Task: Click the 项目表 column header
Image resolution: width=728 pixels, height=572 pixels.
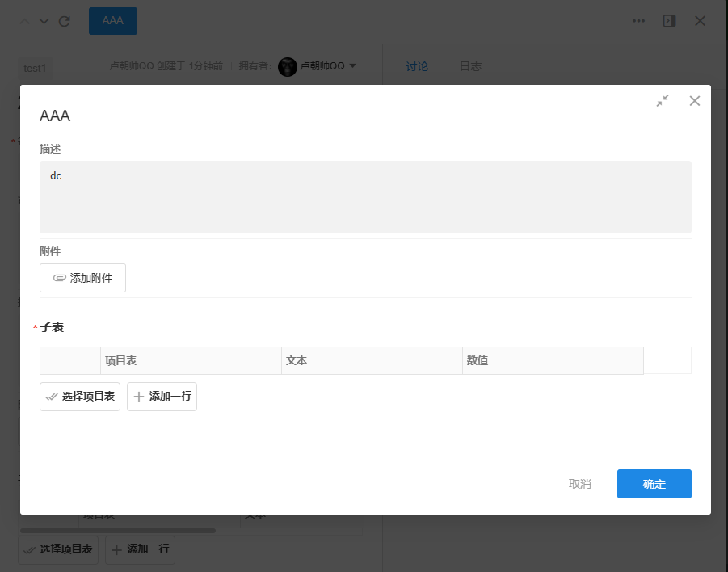Action: 191,360
